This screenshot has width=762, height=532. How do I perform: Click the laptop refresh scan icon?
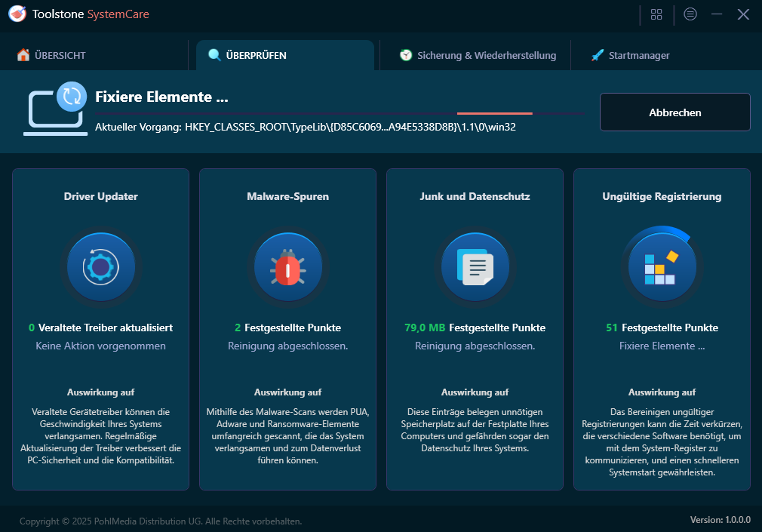pyautogui.click(x=54, y=109)
